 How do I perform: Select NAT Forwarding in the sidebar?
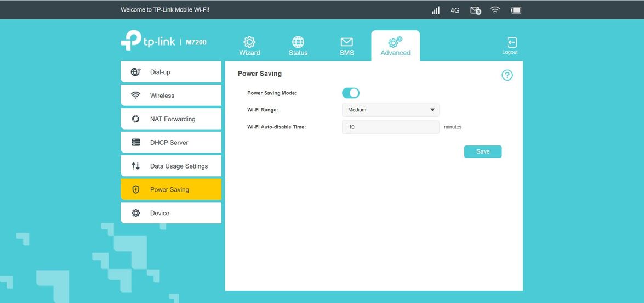[171, 119]
